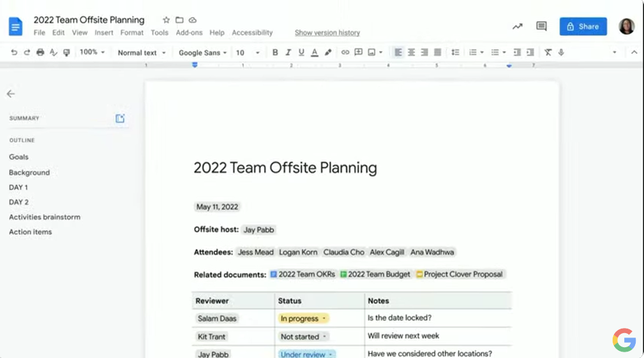
Task: Justify text
Action: 438,52
